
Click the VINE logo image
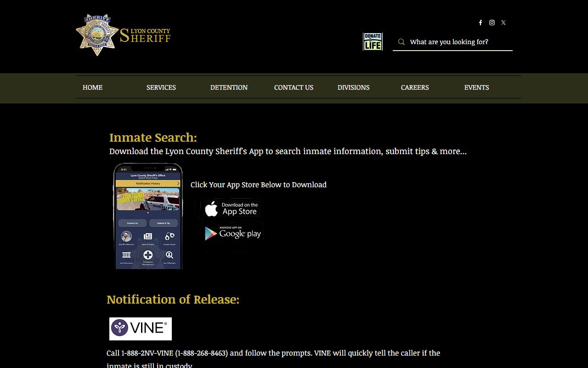141,329
